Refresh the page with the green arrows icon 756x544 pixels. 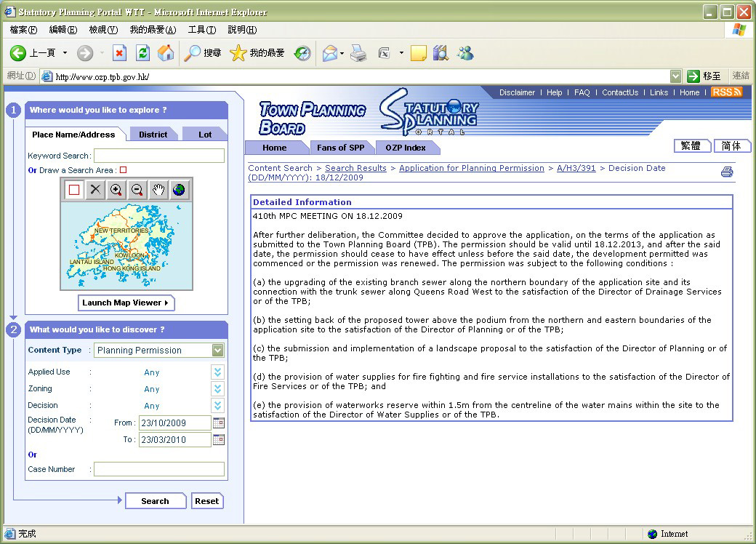[142, 53]
